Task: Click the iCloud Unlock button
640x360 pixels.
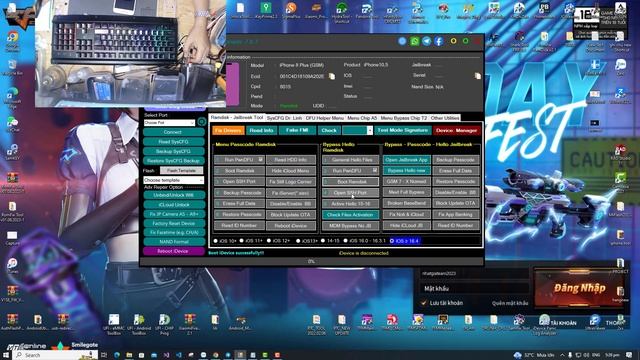Action: (x=173, y=204)
